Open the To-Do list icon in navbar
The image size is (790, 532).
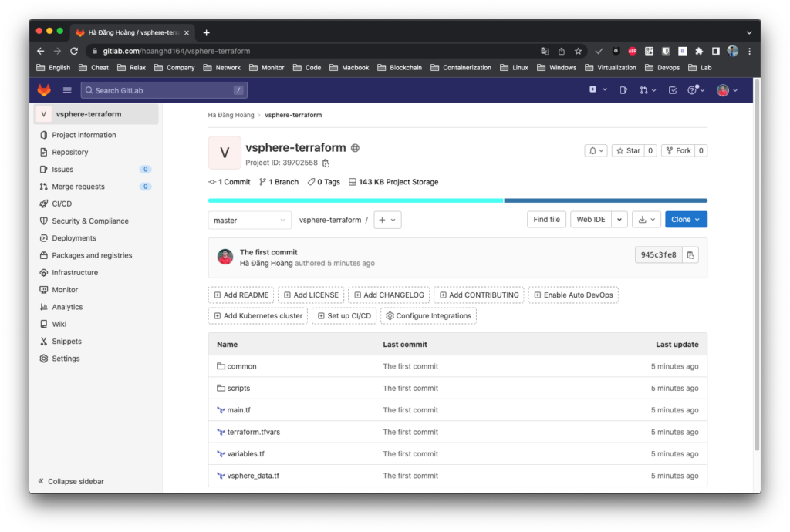(672, 90)
